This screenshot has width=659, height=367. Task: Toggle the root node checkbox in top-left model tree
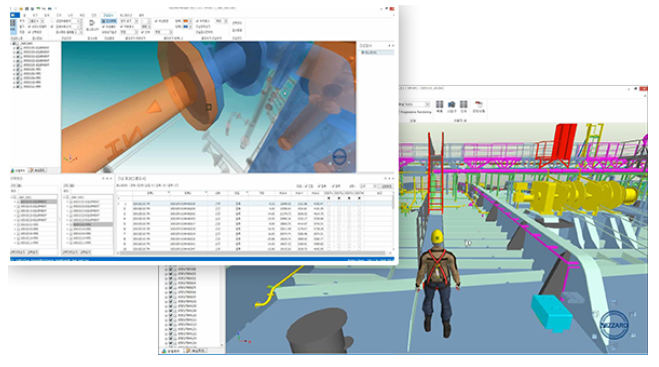tap(15, 43)
